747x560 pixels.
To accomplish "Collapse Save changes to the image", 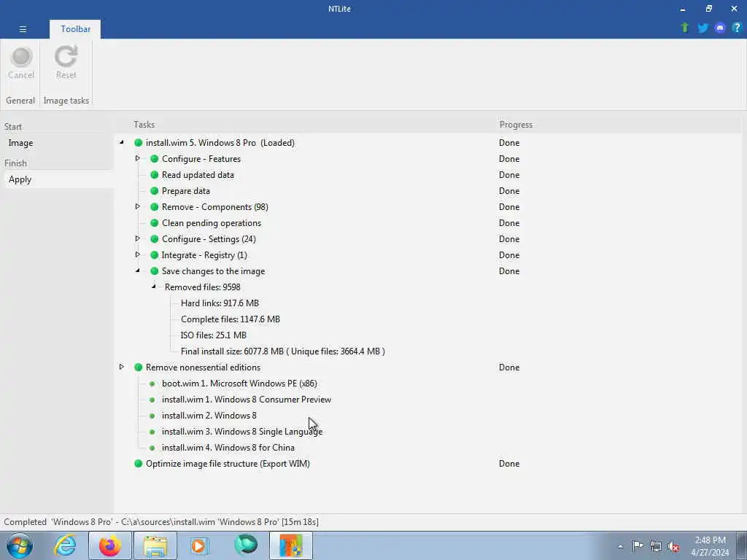I will tap(138, 271).
